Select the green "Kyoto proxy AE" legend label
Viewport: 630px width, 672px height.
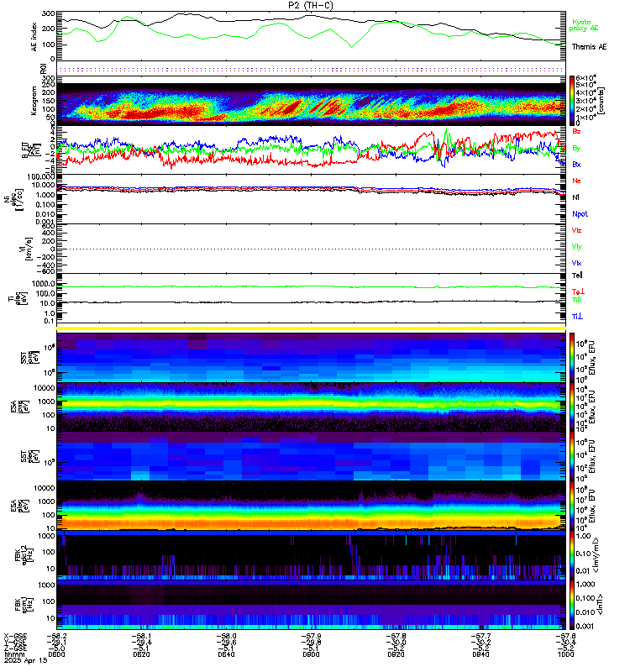point(583,25)
